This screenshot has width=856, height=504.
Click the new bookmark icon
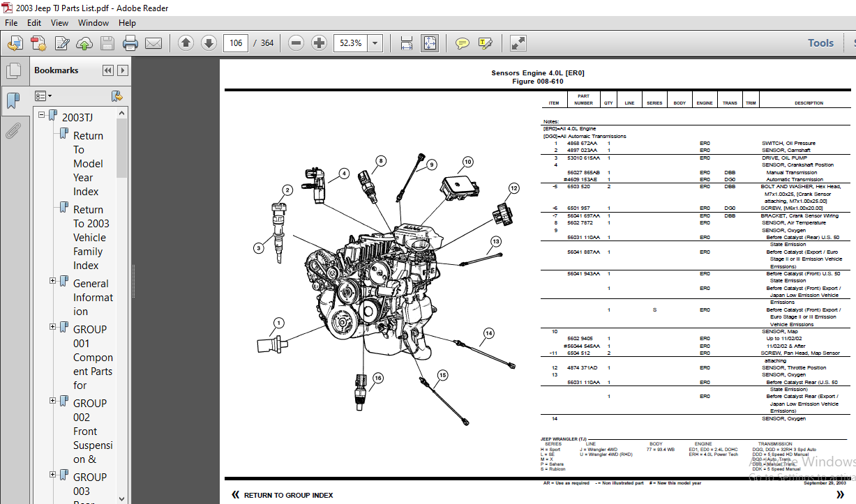tap(117, 96)
